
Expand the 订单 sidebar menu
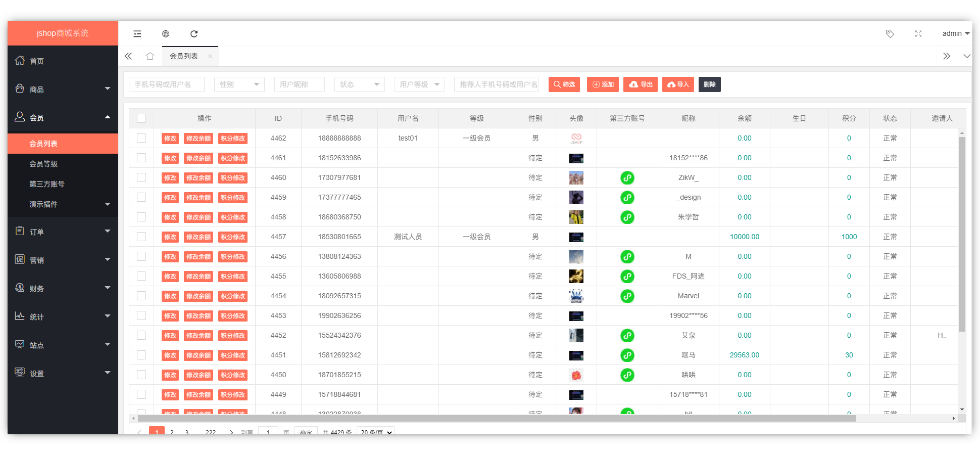point(63,232)
